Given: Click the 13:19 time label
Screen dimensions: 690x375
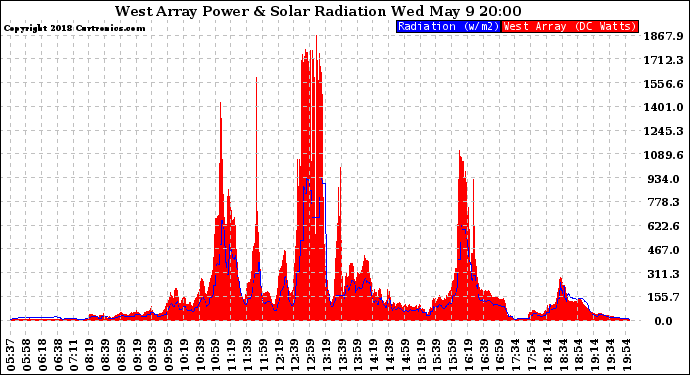Looking at the screenshot, I should (327, 355).
